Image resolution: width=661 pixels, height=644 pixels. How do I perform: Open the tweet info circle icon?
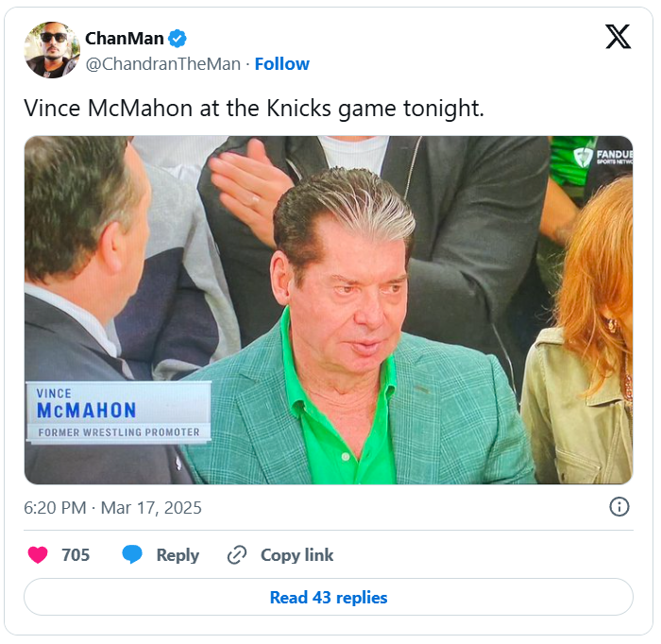click(619, 507)
